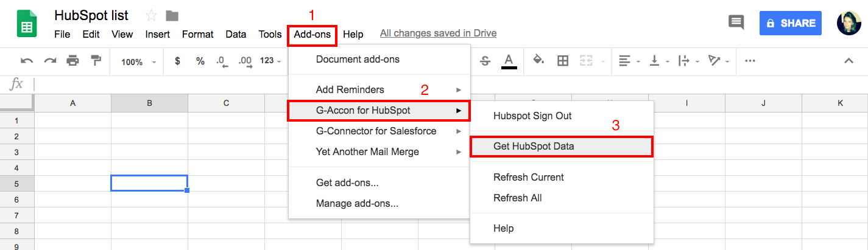Open merge cells dropdown arrow
868x250 pixels.
tap(603, 61)
